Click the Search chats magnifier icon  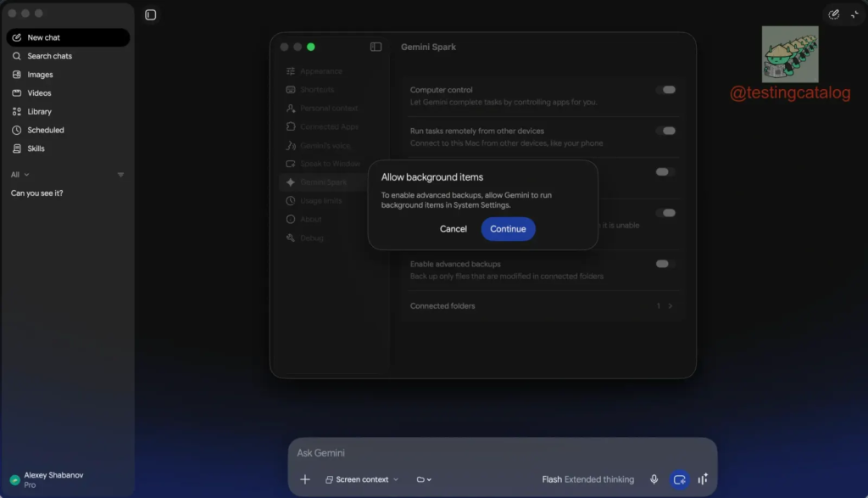click(x=17, y=56)
